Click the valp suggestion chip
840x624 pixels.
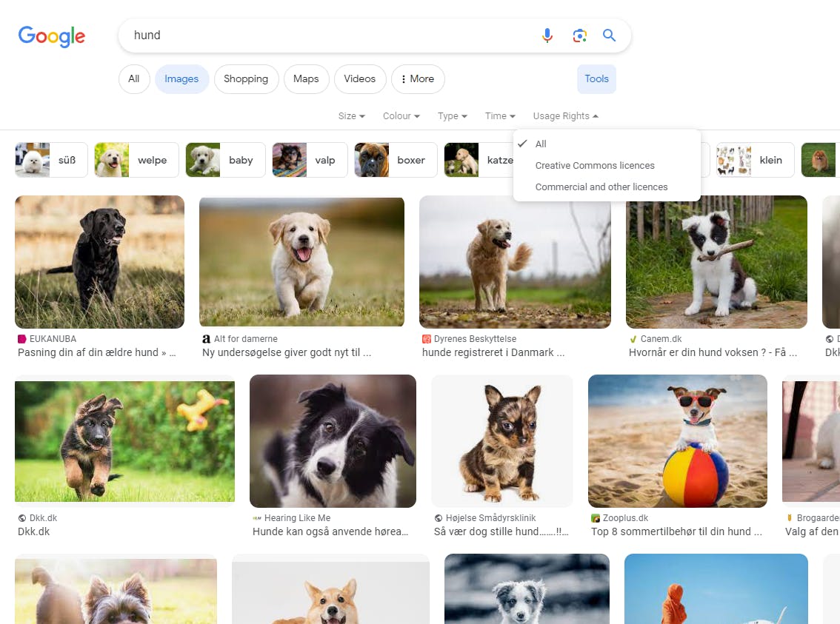(x=310, y=159)
